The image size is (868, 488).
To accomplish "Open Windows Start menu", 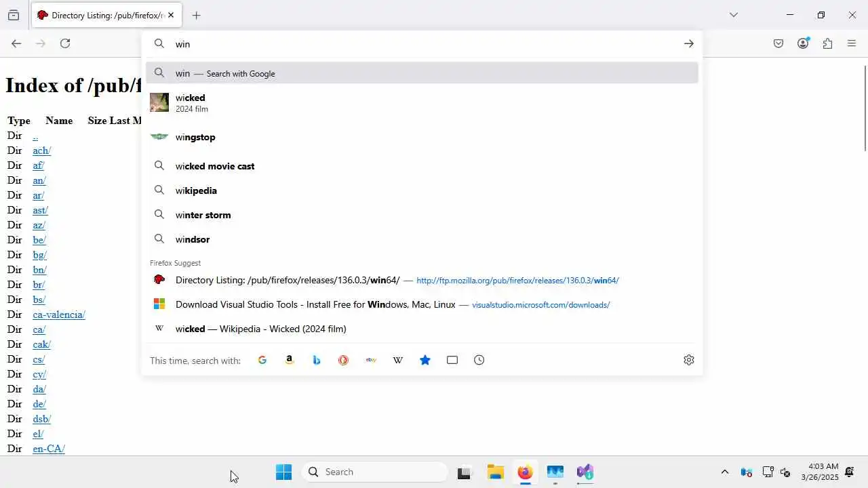I will (x=283, y=472).
